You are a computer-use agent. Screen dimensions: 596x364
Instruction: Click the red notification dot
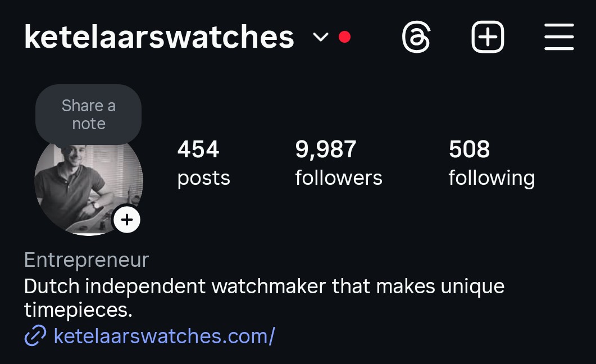pyautogui.click(x=344, y=37)
